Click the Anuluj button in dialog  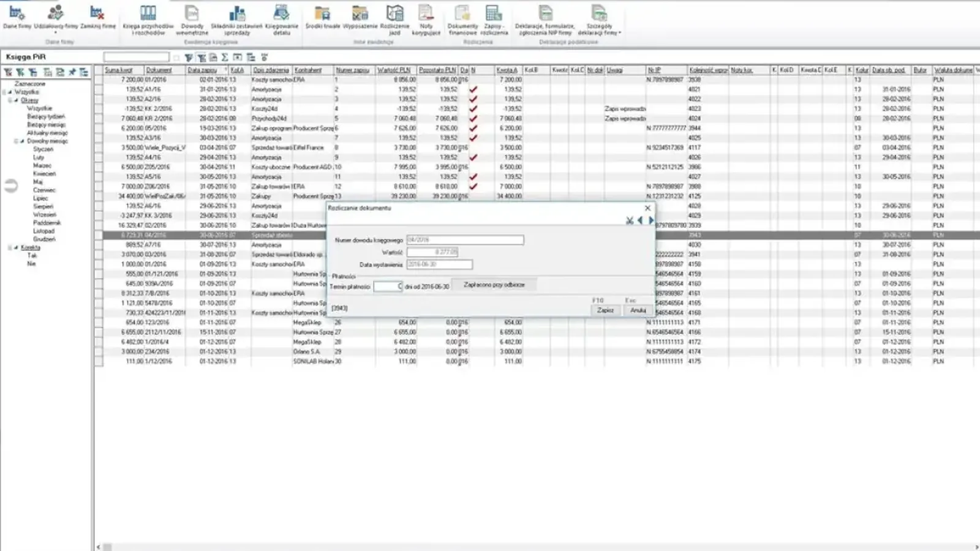click(x=638, y=310)
